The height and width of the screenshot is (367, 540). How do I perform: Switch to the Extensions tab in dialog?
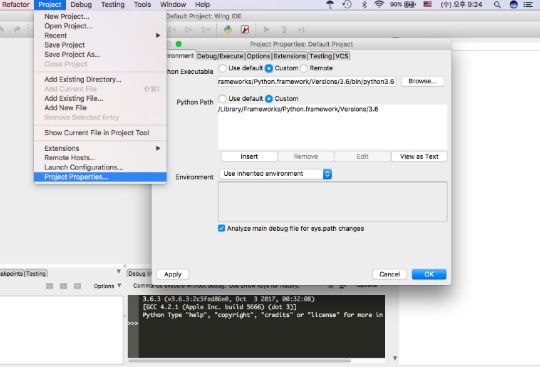click(290, 56)
